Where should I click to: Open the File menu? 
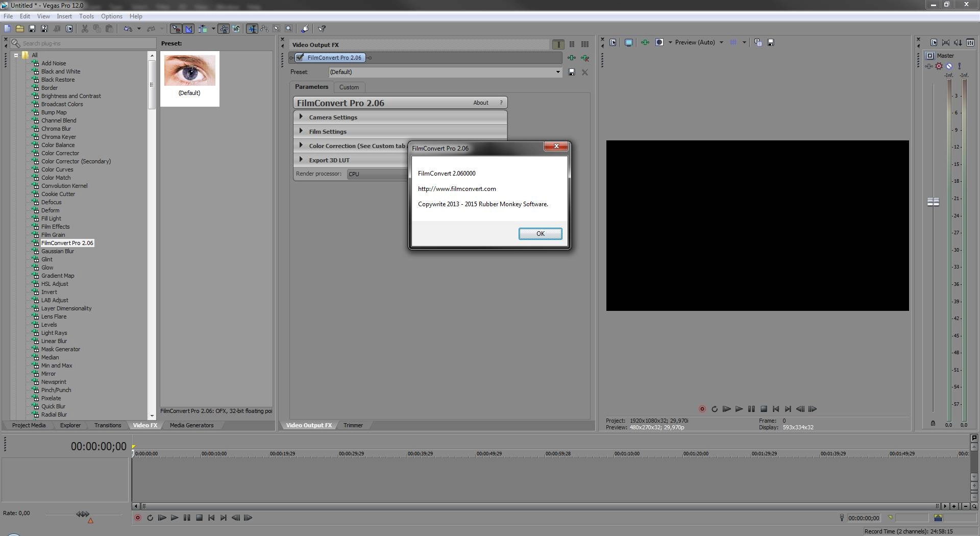coord(8,16)
